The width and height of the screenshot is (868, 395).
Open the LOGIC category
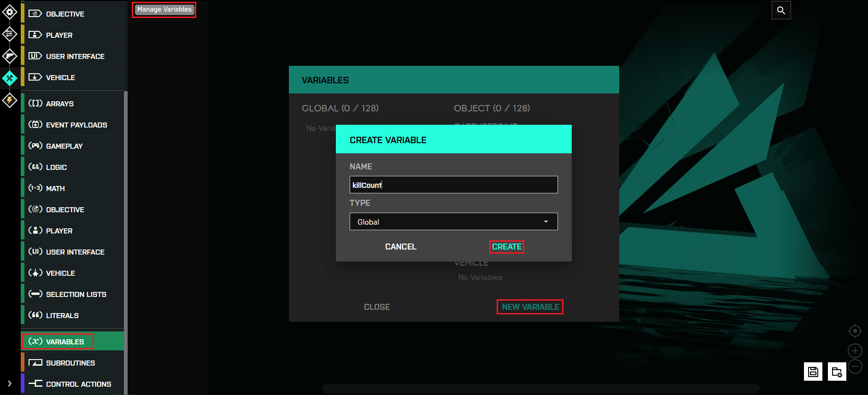(x=72, y=167)
